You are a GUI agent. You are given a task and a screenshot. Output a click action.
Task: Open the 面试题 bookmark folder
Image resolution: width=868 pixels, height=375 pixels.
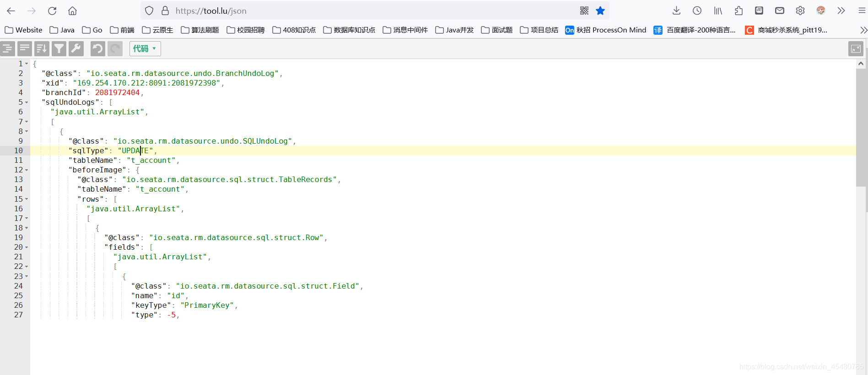(x=497, y=30)
